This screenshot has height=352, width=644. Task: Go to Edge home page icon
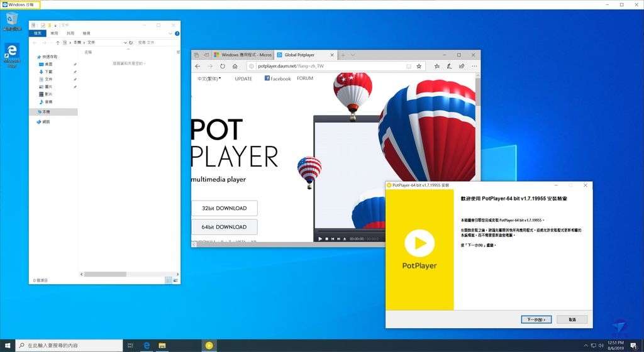235,66
